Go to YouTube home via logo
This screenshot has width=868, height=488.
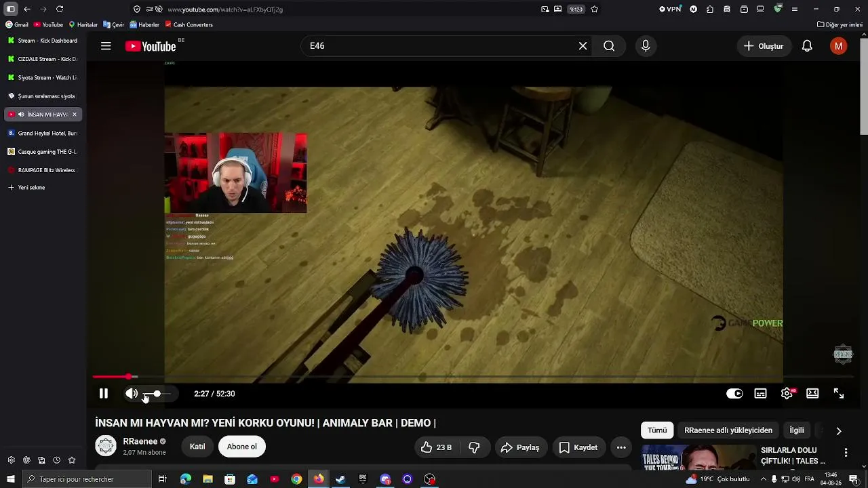151,46
